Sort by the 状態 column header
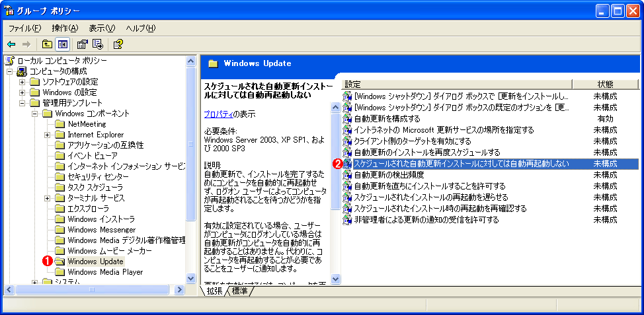The image size is (644, 315). (606, 84)
